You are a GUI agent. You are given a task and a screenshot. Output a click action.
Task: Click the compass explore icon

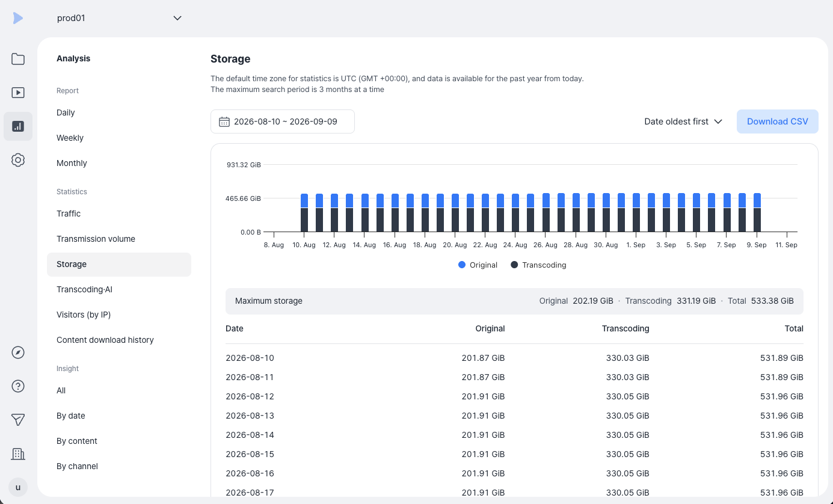tap(18, 352)
